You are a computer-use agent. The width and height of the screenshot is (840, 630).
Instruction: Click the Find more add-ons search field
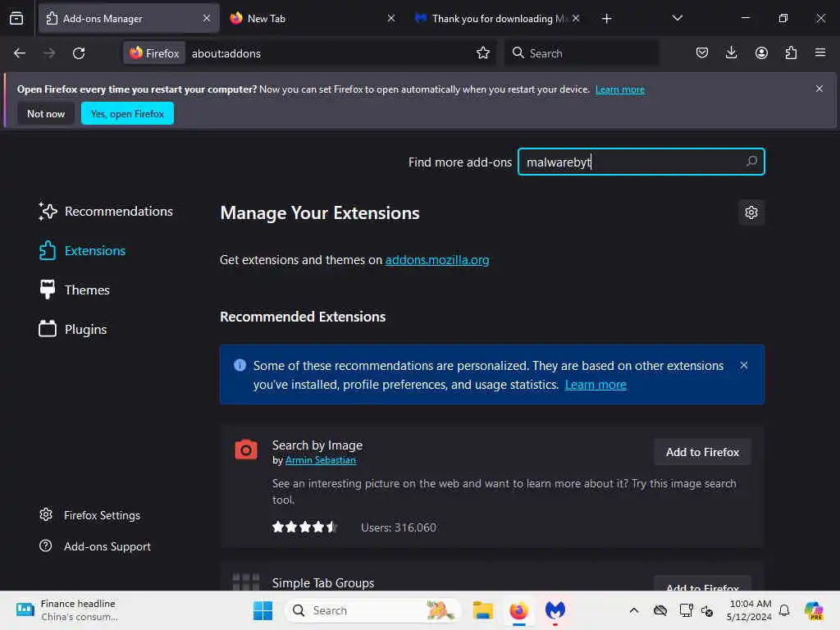click(641, 162)
